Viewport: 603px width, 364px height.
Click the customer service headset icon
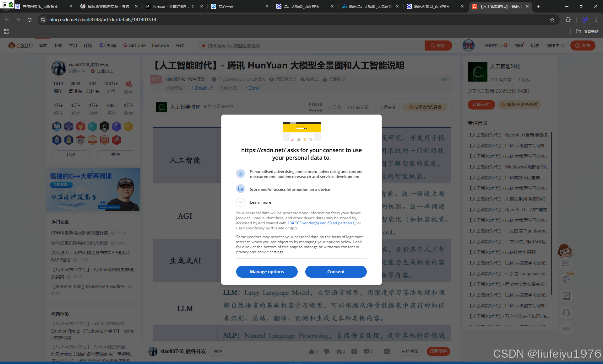point(566,313)
